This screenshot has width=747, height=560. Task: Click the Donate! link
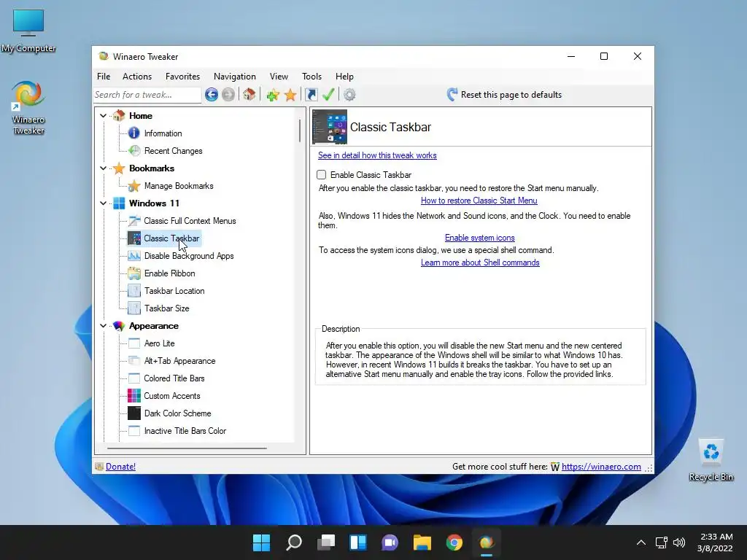pos(120,467)
